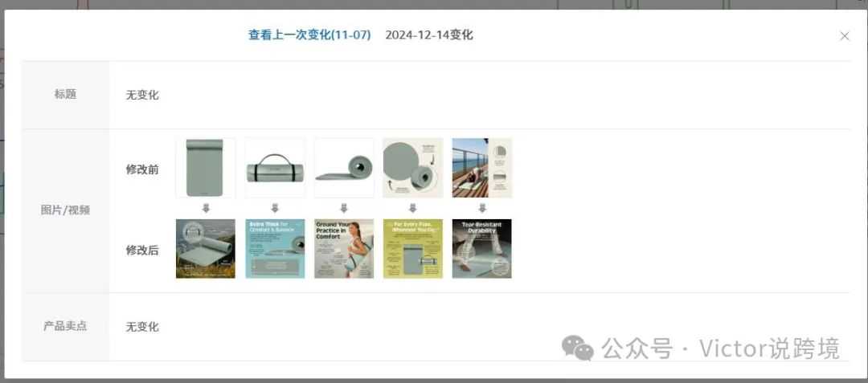The height and width of the screenshot is (383, 868).
Task: Select the 图片/视频 row label
Action: [65, 210]
